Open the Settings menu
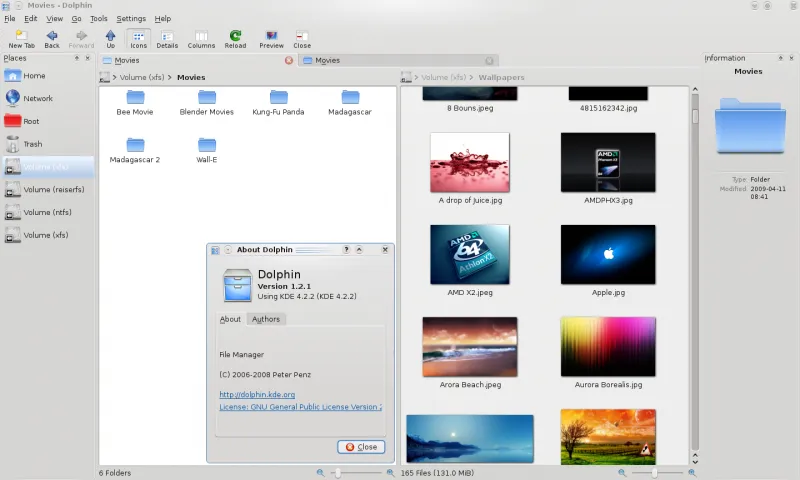This screenshot has width=800, height=480. tap(130, 19)
